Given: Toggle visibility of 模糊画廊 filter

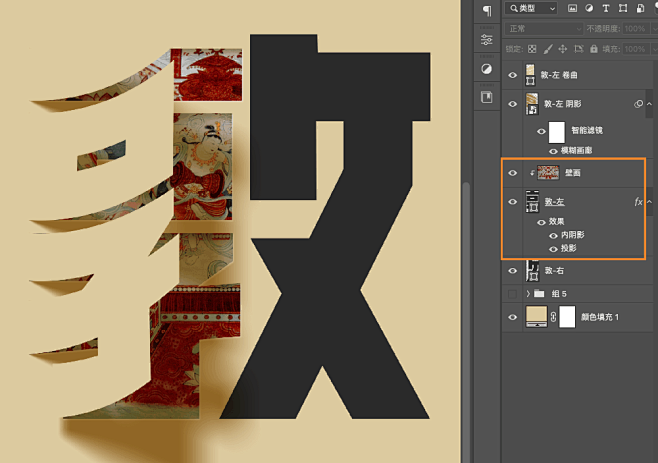Looking at the screenshot, I should click(x=554, y=151).
